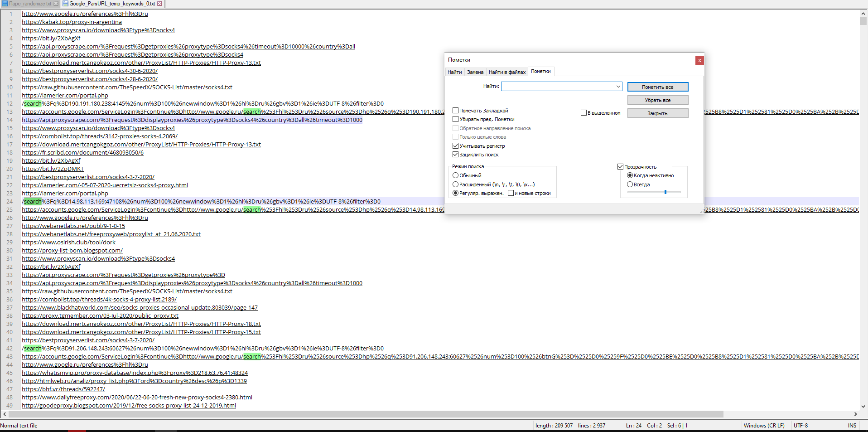Expand the Найти search history dropdown
Viewport: 868px width, 432px height.
[x=618, y=87]
